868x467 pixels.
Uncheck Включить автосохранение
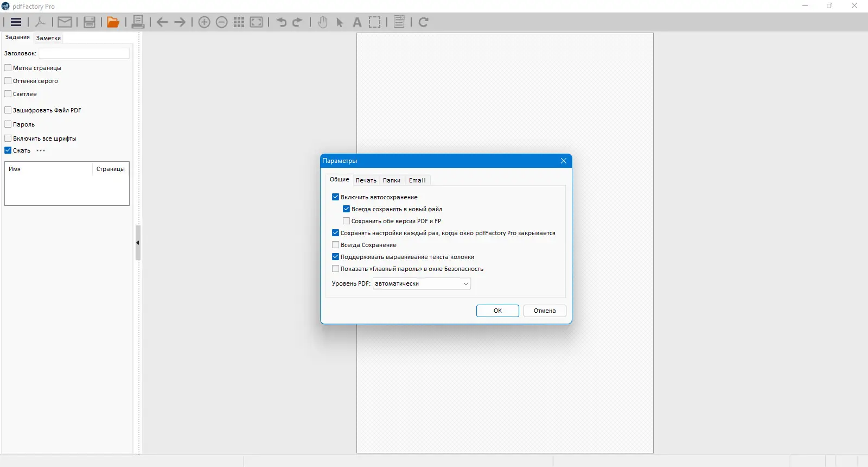tap(335, 197)
